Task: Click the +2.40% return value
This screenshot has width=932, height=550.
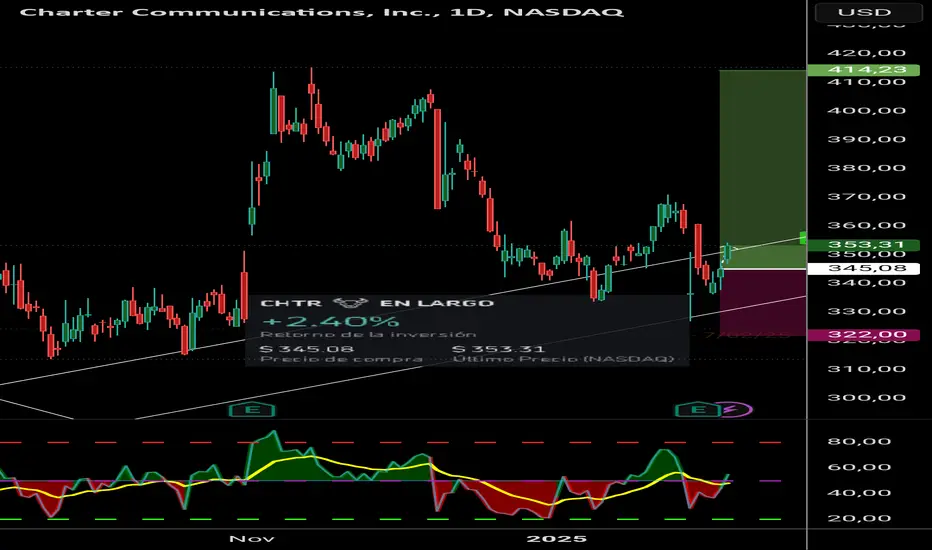Action: click(x=330, y=322)
